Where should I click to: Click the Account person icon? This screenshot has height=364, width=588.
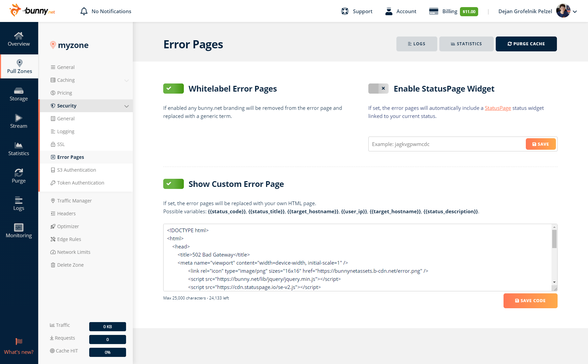pos(389,11)
